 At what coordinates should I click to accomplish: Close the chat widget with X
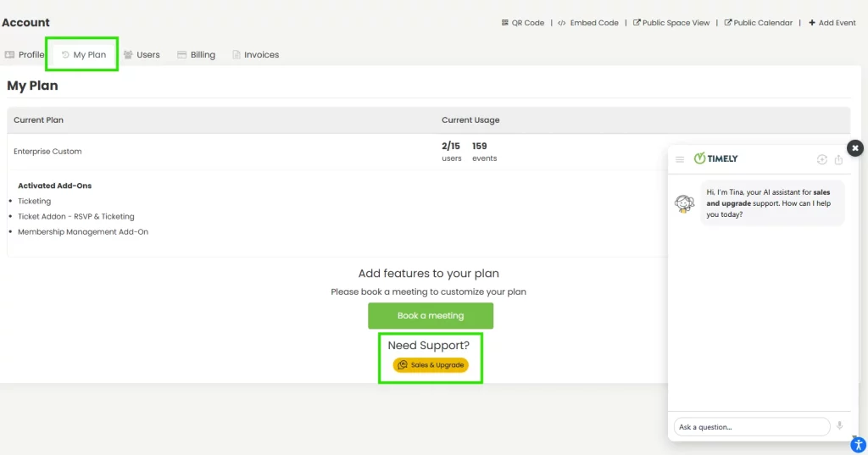855,147
